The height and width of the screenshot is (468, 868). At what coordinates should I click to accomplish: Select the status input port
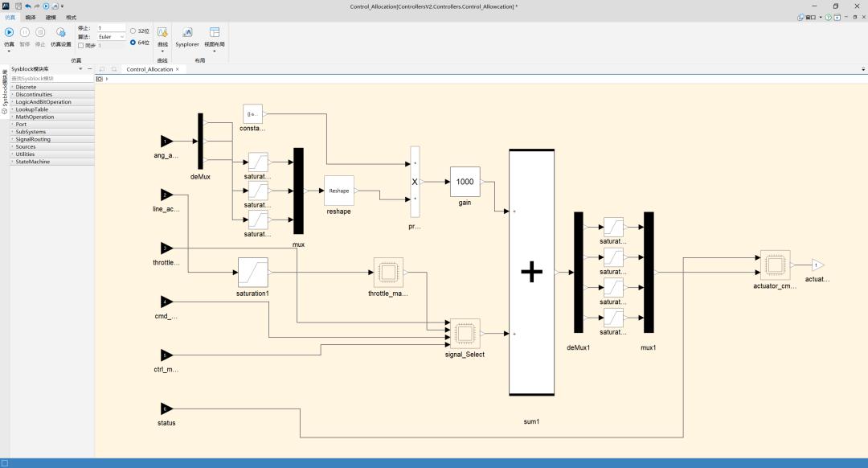166,409
